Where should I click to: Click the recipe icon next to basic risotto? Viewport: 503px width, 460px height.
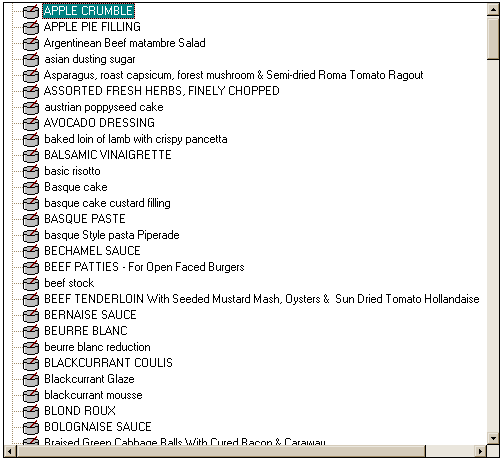[31, 171]
